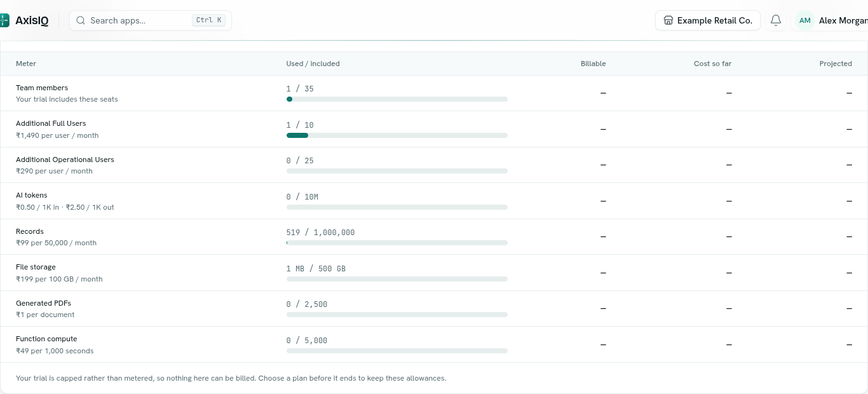Screen dimensions: 868x394
Task: Click the Additional Operational Users usage bar
Action: 397,171
